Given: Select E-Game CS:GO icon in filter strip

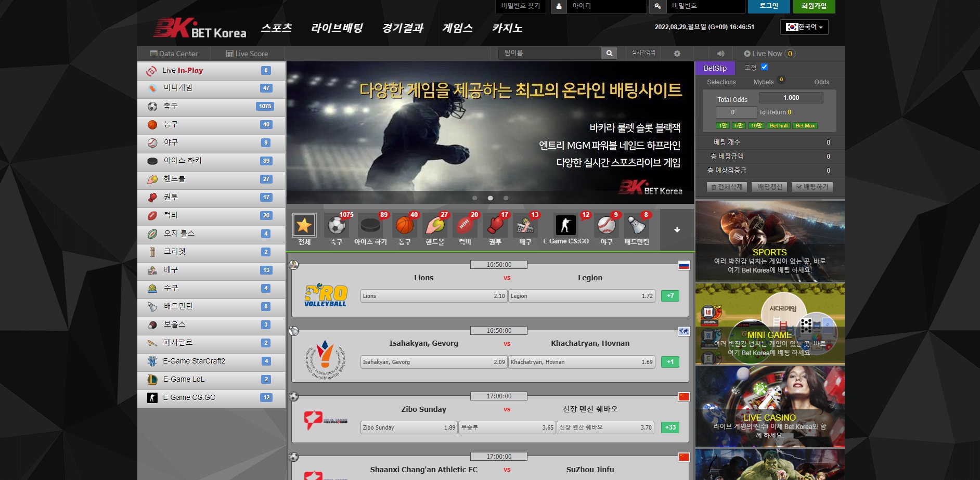Looking at the screenshot, I should [x=565, y=226].
